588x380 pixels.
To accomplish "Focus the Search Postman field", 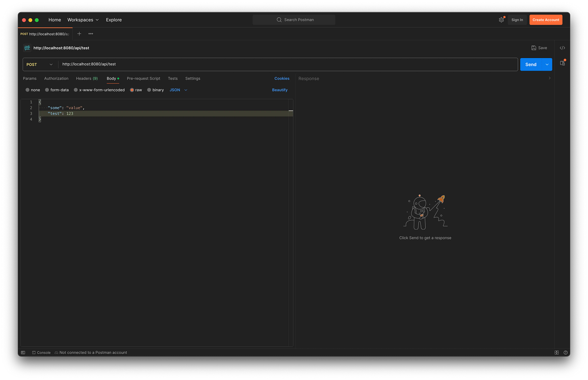I will (x=294, y=20).
